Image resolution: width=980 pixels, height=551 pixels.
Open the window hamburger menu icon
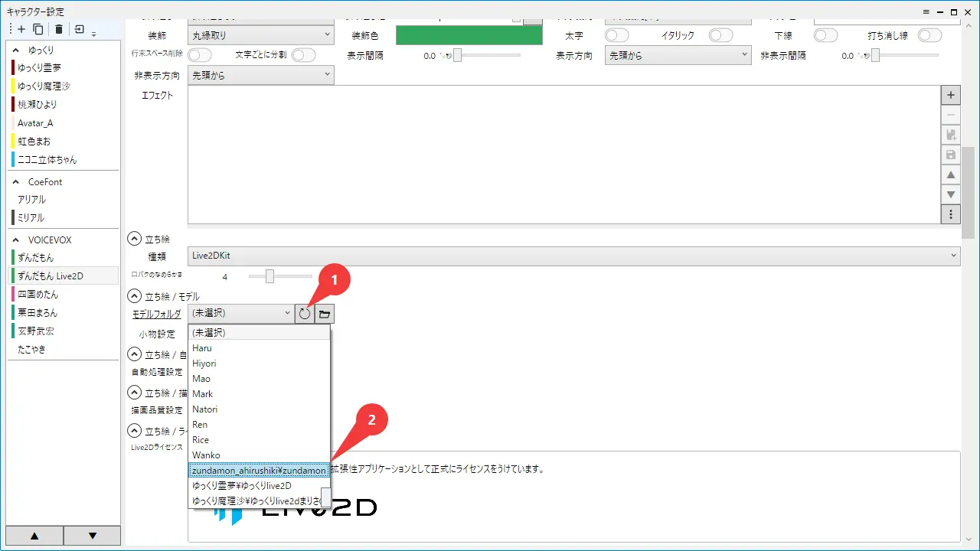[926, 11]
